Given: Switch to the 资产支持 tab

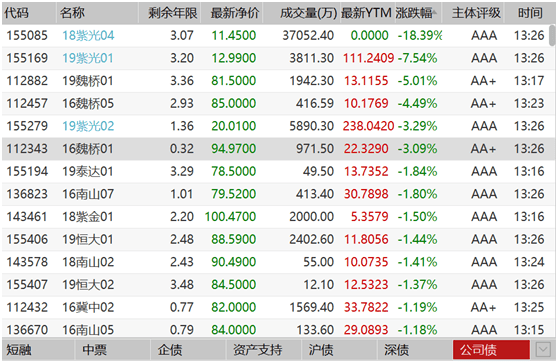Looking at the screenshot, I should pyautogui.click(x=264, y=350).
